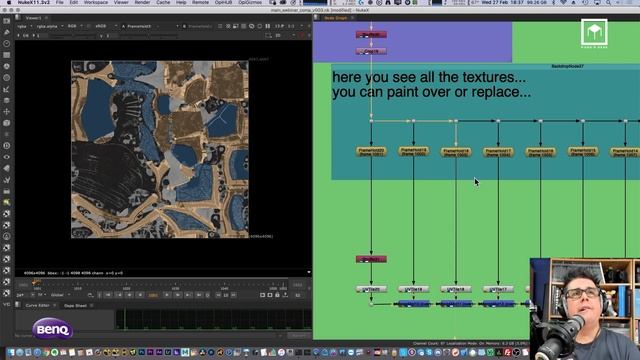This screenshot has width=640, height=360.
Task: Open the Time nodes clock icon
Action: click(x=7, y=43)
